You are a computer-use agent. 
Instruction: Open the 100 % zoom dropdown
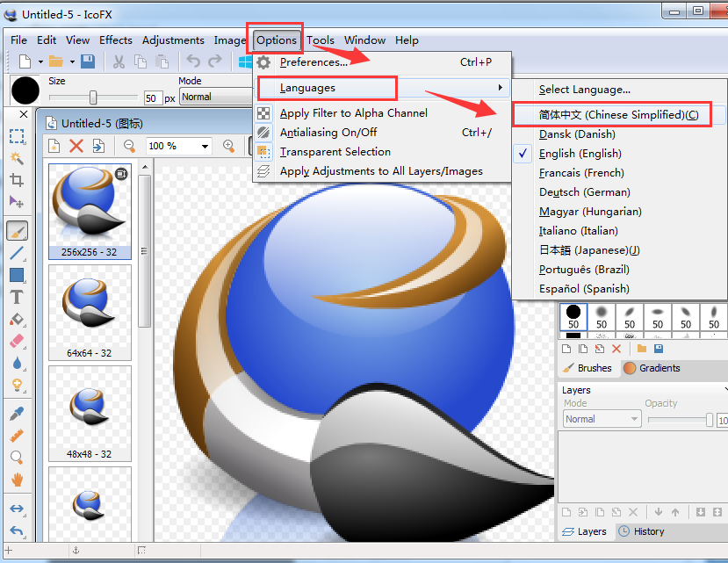(205, 146)
